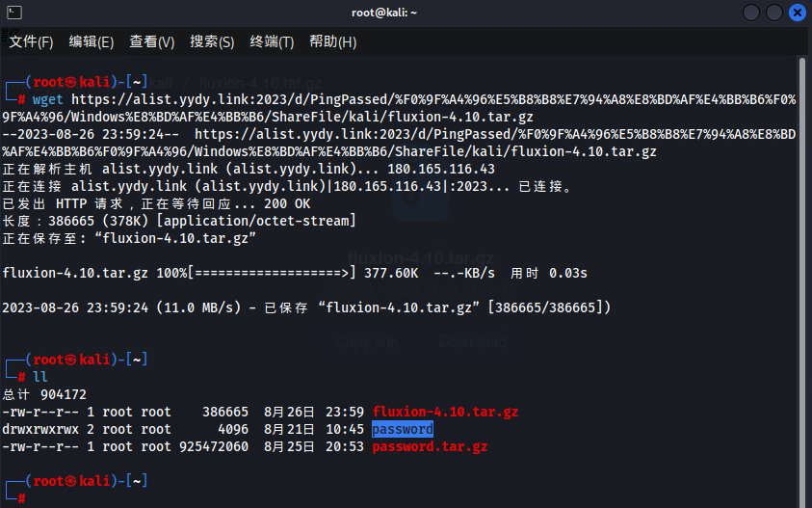Click the terminal icon in title bar
The height and width of the screenshot is (508, 812).
(14, 12)
